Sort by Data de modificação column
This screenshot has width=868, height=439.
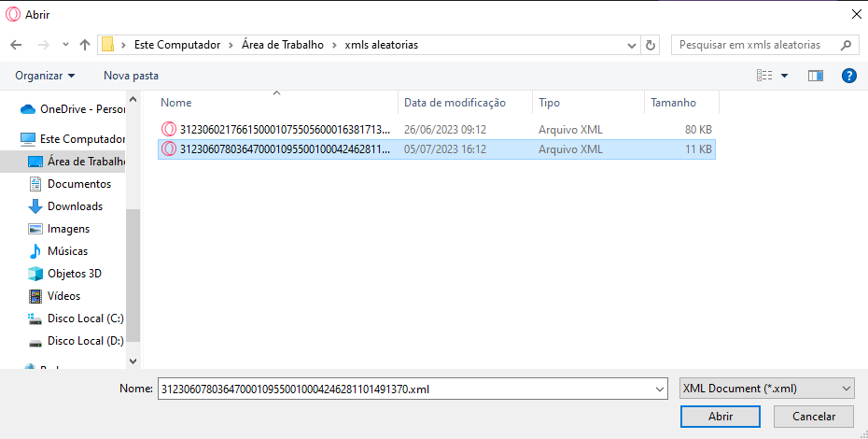point(455,103)
